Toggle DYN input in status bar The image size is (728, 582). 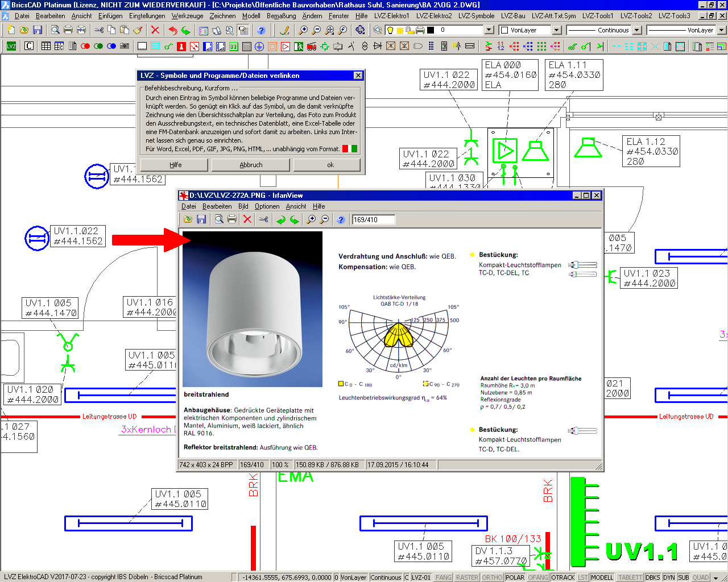[669, 577]
